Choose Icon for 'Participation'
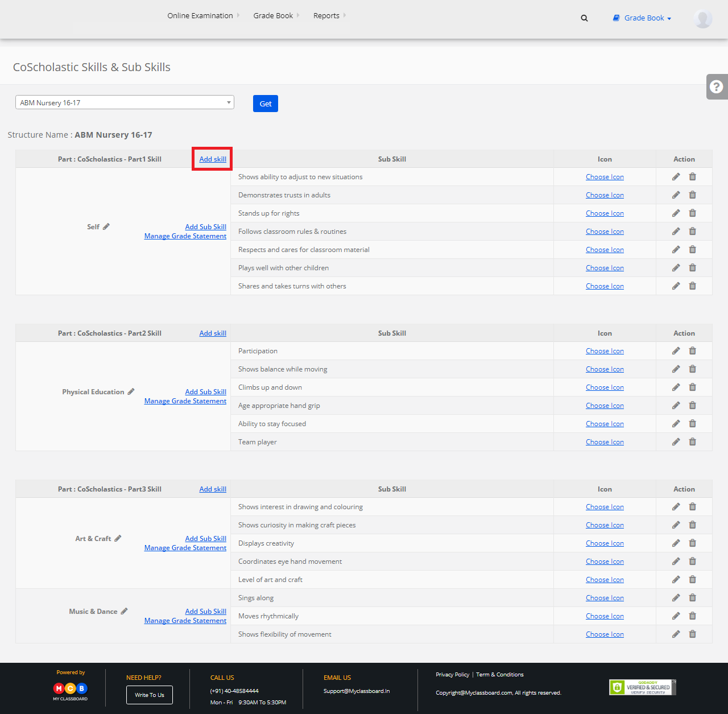This screenshot has height=714, width=728. pyautogui.click(x=605, y=351)
